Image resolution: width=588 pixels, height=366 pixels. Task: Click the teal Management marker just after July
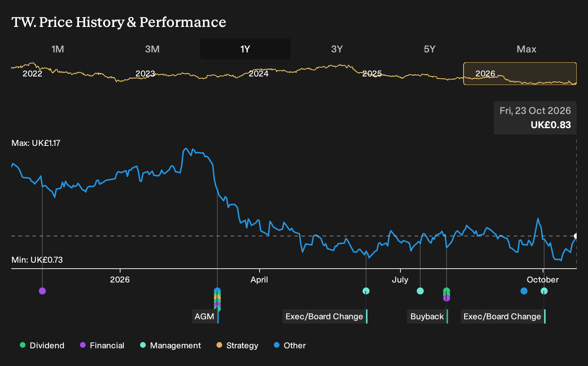coord(420,291)
